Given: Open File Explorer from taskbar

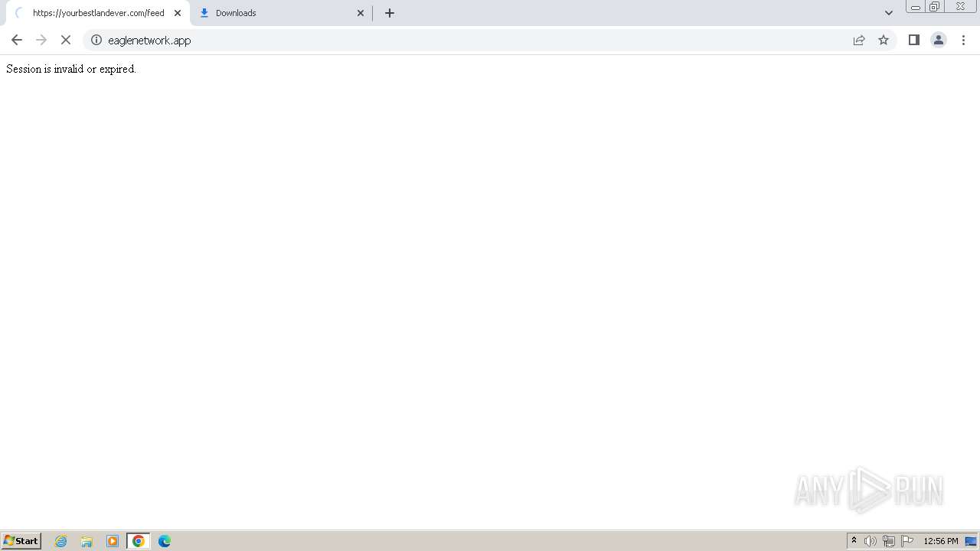Looking at the screenshot, I should [87, 541].
